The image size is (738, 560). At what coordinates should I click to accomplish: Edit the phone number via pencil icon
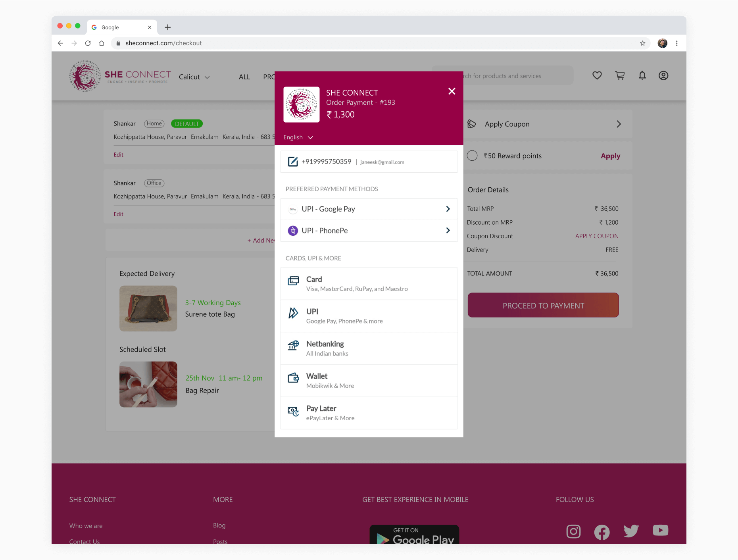[x=292, y=162]
